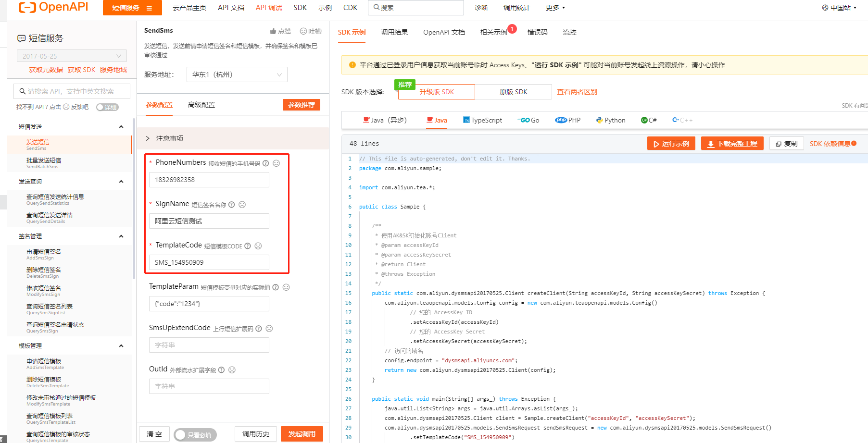
Task: Open 查询短信发送详情 API entry
Action: click(x=69, y=218)
